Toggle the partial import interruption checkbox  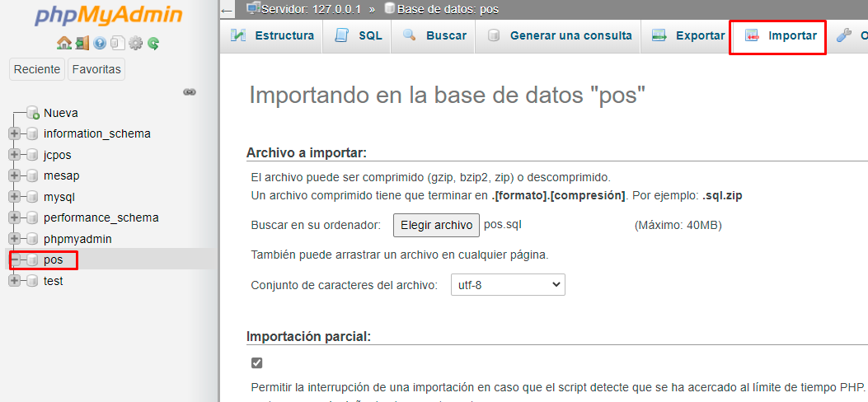257,363
